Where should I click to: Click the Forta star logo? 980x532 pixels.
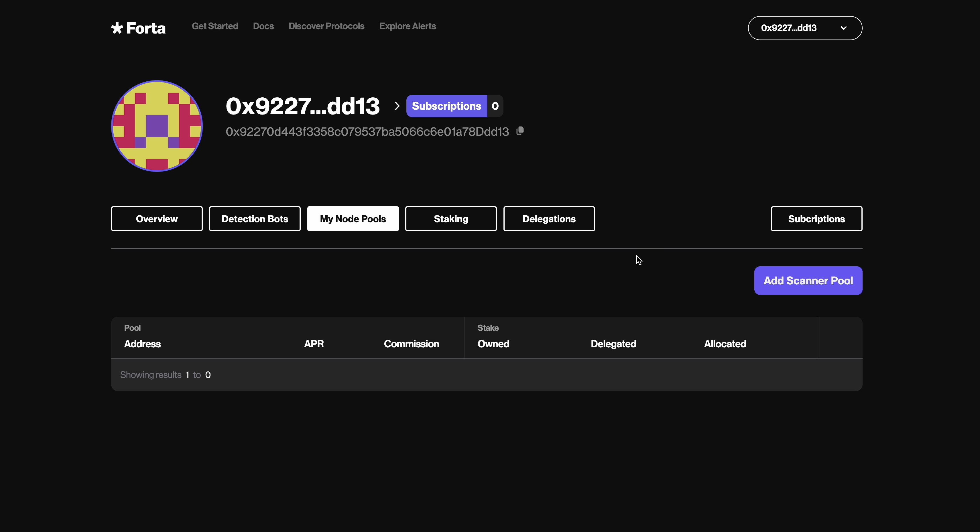tap(139, 28)
